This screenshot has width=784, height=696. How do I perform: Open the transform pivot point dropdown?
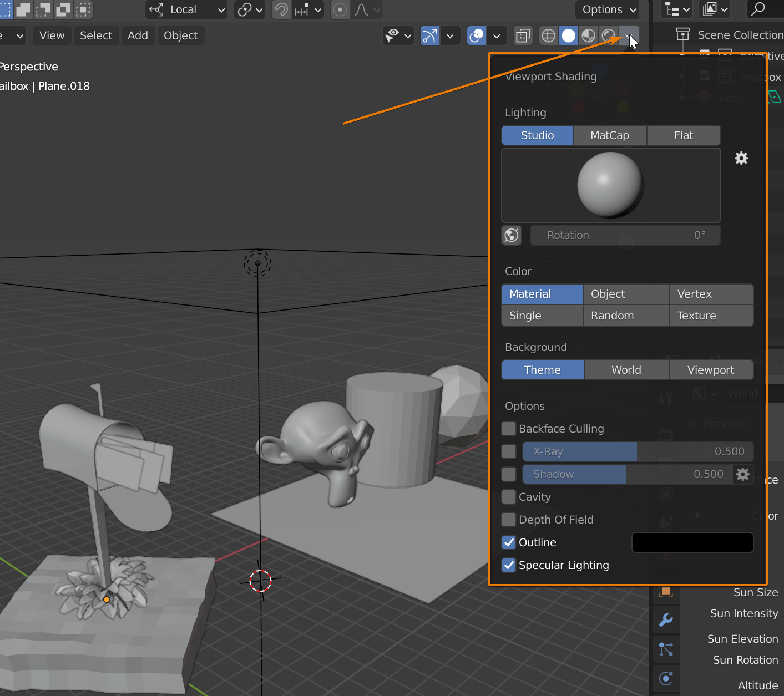pyautogui.click(x=249, y=9)
